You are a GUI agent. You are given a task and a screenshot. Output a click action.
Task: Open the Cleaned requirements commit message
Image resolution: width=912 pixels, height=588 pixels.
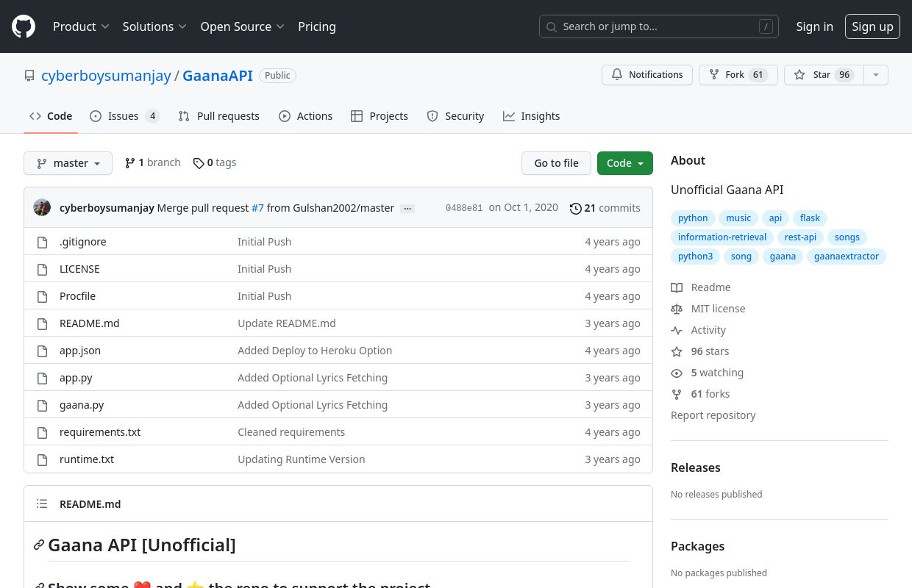click(291, 432)
